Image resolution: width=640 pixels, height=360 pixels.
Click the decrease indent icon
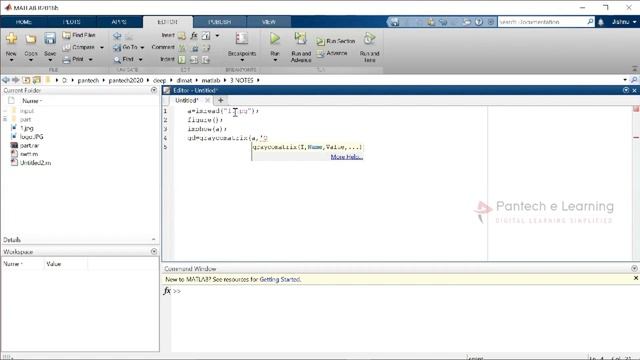pyautogui.click(x=206, y=60)
